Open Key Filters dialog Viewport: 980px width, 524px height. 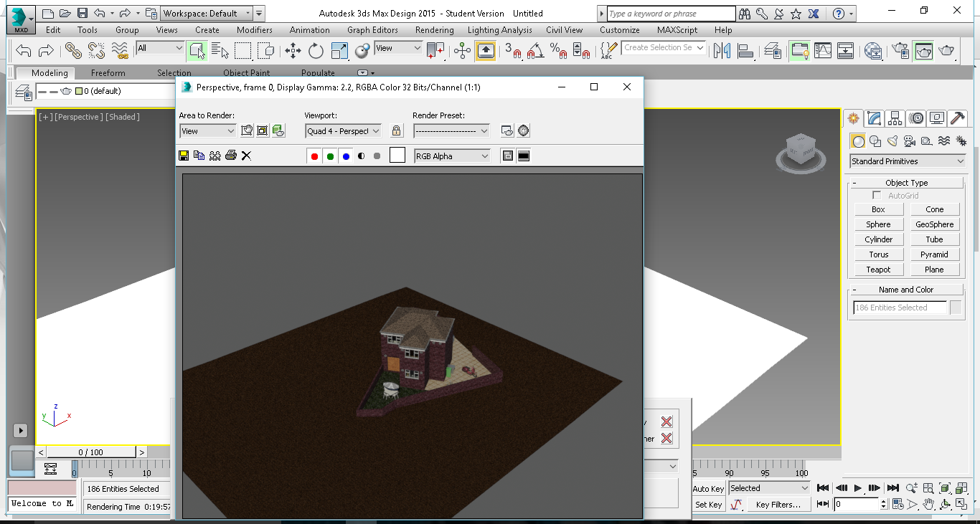pos(778,505)
